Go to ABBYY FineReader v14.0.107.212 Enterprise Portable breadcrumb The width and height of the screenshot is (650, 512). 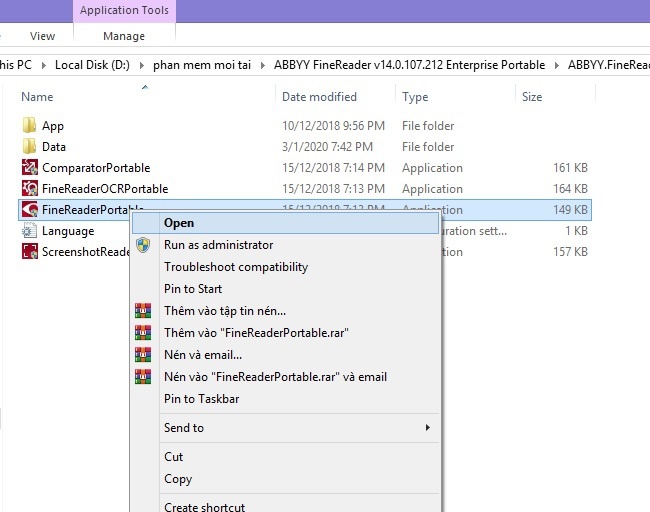(409, 65)
